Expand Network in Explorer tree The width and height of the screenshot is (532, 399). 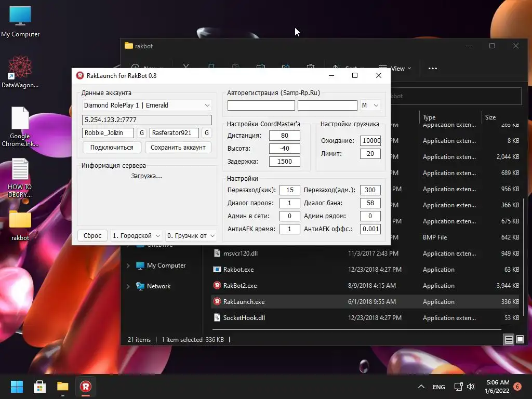(x=128, y=286)
